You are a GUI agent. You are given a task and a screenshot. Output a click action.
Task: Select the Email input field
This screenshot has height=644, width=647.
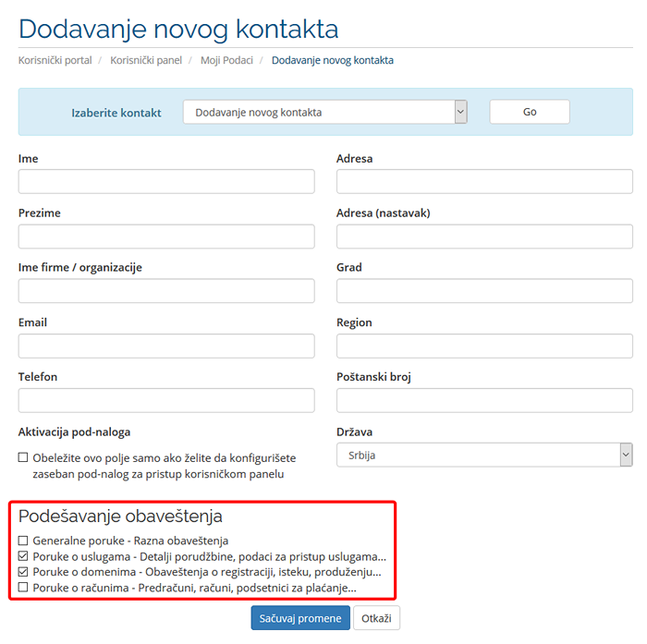tap(166, 346)
